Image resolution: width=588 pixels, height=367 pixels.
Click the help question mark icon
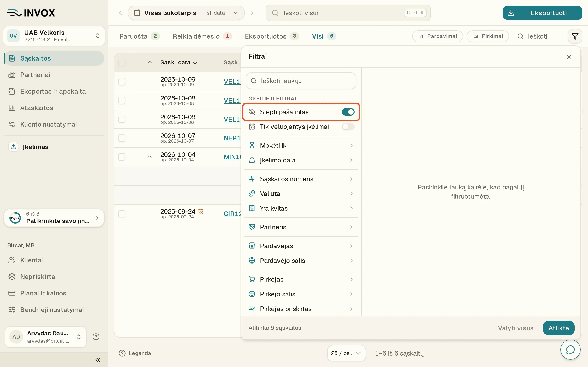point(96,337)
